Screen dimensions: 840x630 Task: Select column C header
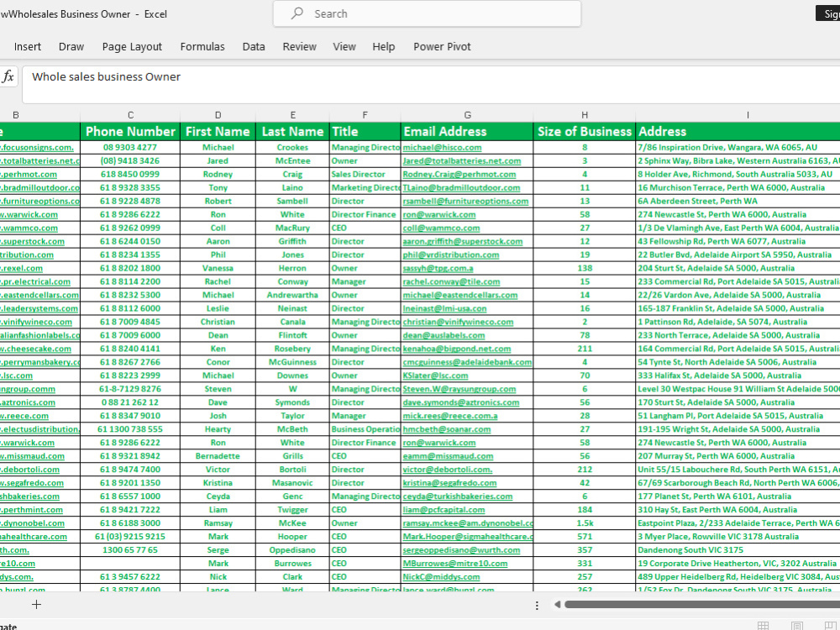point(130,114)
